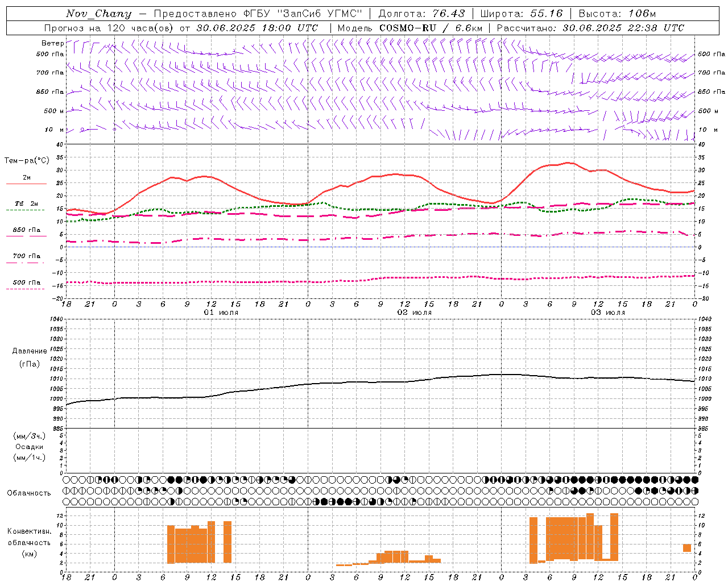Click the lone short orange bar after 21h on 03 июля

tap(687, 548)
